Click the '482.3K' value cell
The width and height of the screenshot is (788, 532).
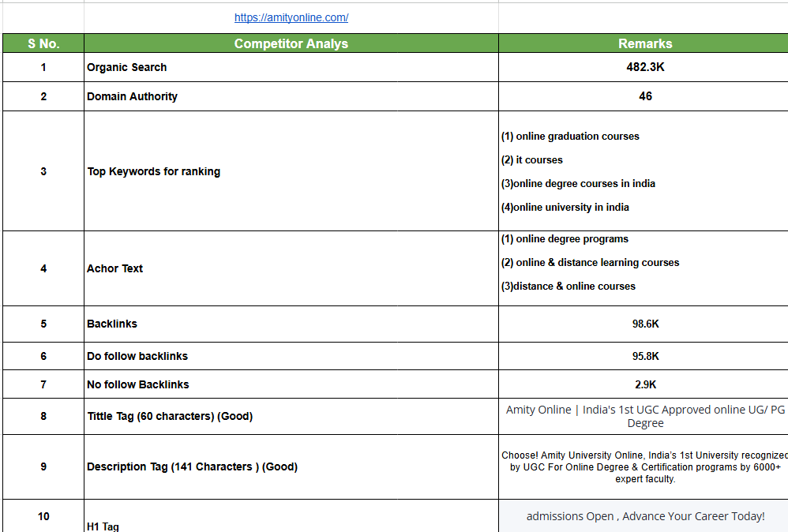point(644,67)
